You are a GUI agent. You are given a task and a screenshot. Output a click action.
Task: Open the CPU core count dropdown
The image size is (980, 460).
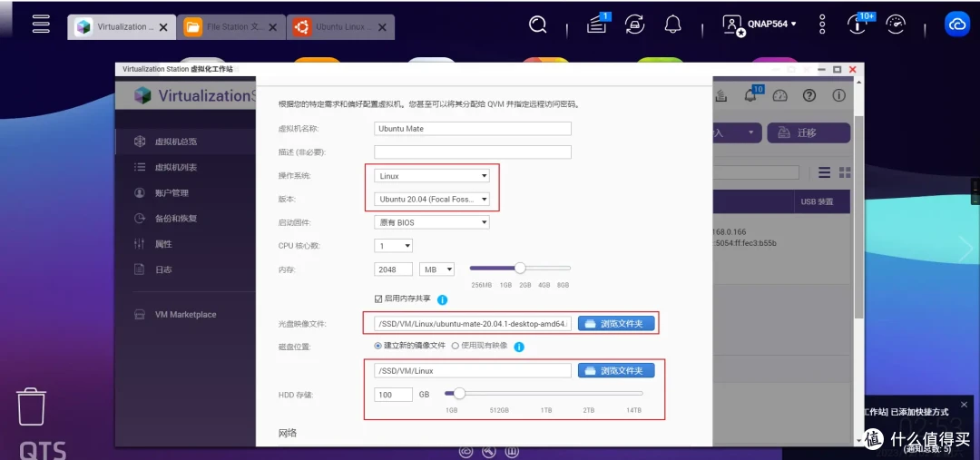point(393,246)
